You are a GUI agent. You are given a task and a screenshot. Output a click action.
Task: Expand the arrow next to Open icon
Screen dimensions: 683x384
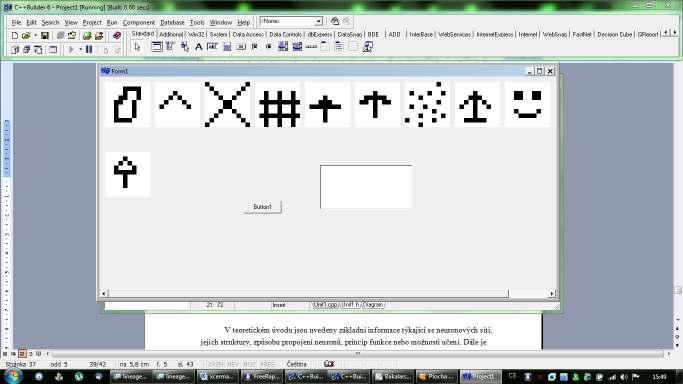point(35,36)
